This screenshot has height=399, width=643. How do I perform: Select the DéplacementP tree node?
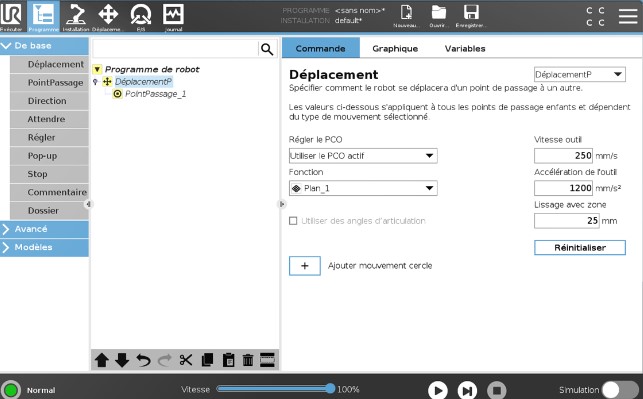(x=143, y=82)
